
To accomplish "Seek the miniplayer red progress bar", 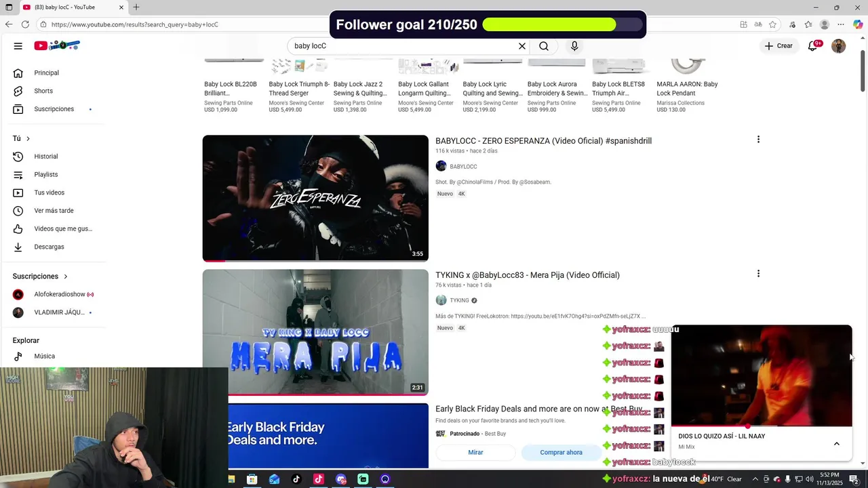I will (x=762, y=426).
